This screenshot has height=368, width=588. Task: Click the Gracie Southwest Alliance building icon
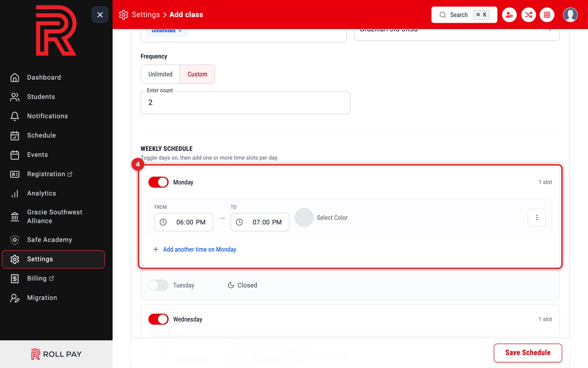(15, 217)
